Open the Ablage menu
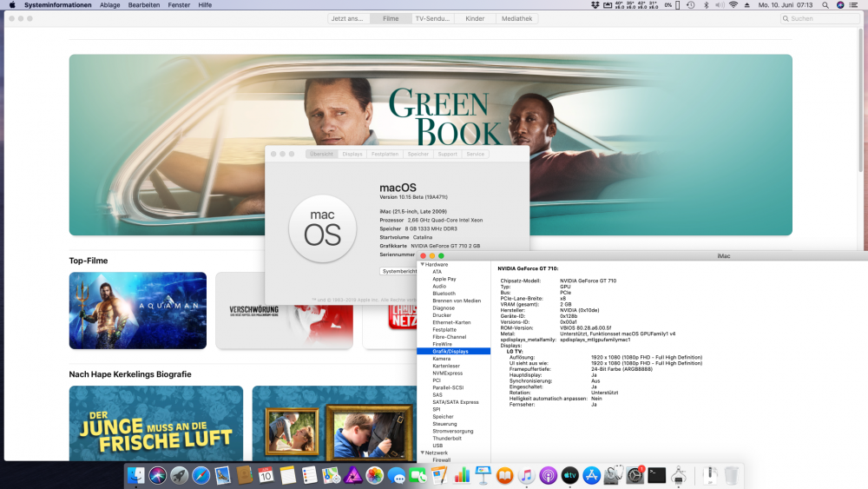Viewport: 868px width, 489px height. point(109,5)
